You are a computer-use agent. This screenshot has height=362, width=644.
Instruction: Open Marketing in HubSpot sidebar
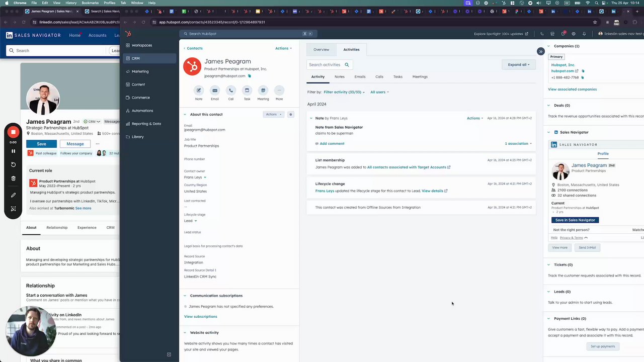click(x=149, y=71)
